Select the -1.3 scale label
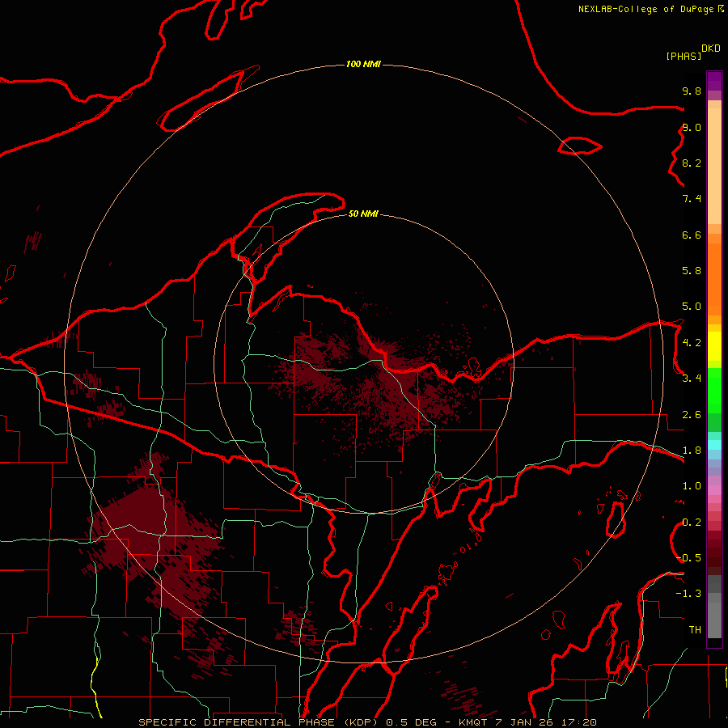 coord(688,594)
